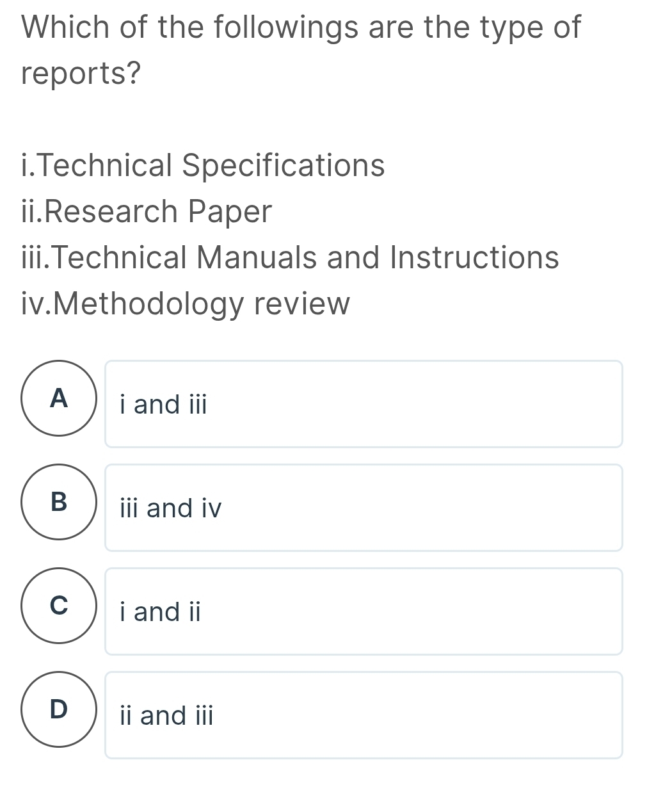672x808 pixels.
Task: Click the box containing 'iii and iv'
Action: click(364, 508)
